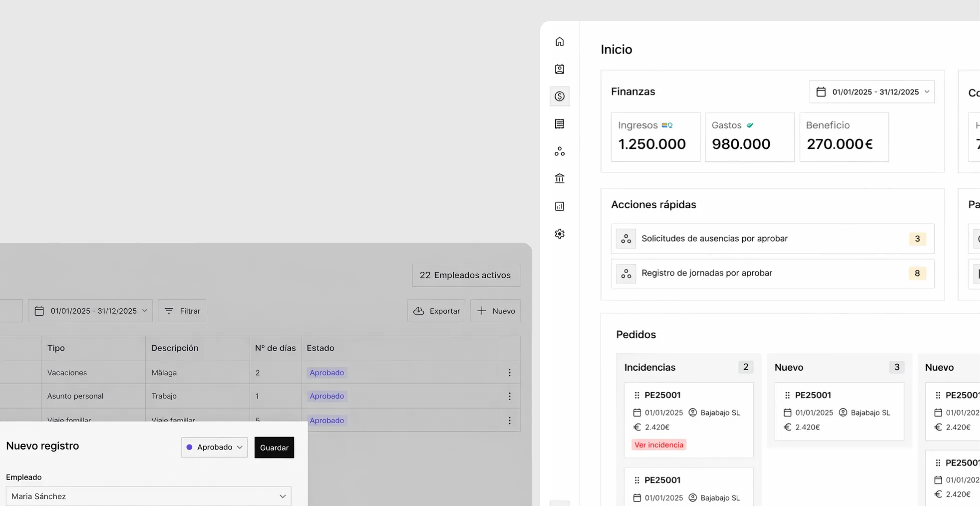Viewport: 980px width, 506px height.
Task: Click the calendar icon next to Finanzas dates
Action: coord(821,91)
